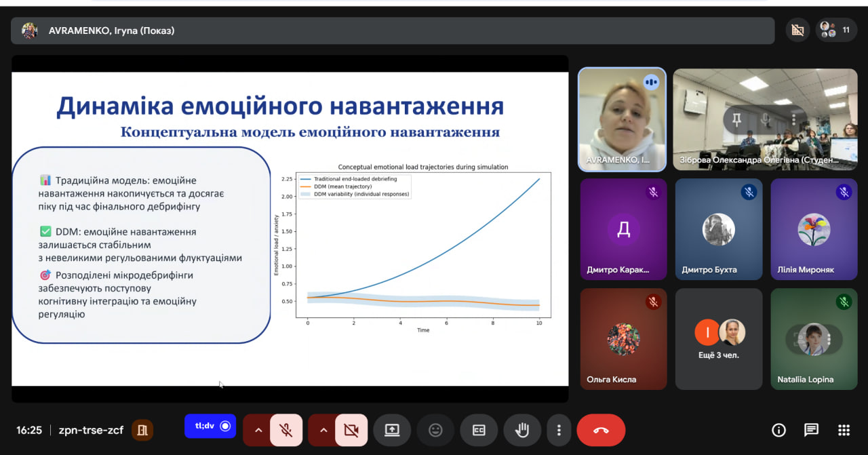Open the activities grid icon
868x455 pixels.
click(x=844, y=430)
